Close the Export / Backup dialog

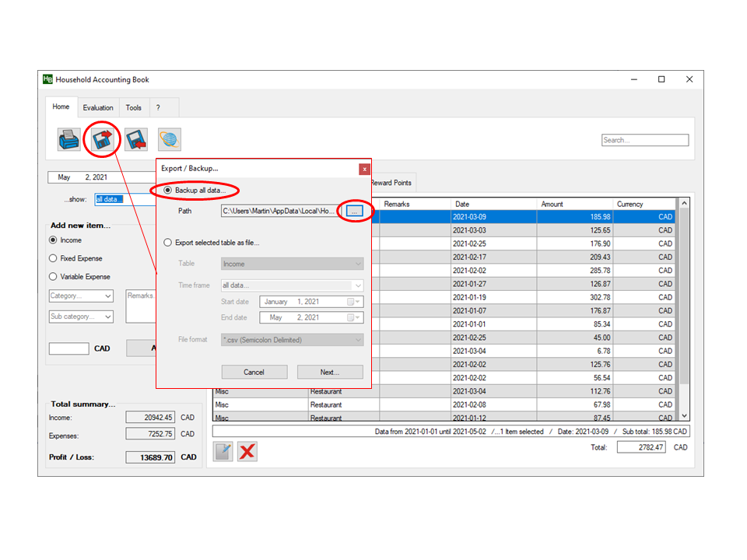pyautogui.click(x=364, y=169)
